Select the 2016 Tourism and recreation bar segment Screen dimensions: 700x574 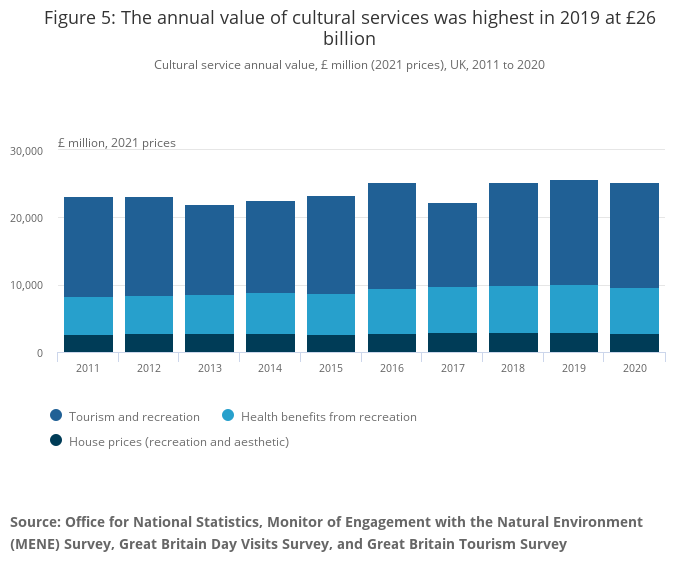[x=392, y=236]
